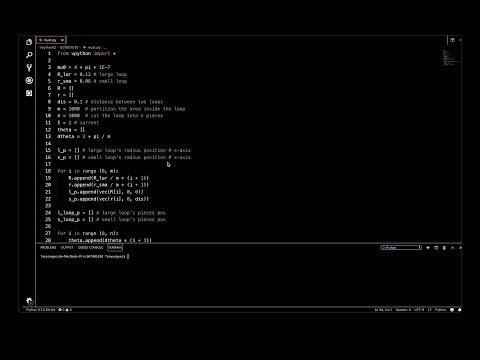
Task: Open the Source Control view
Action: coord(29,68)
